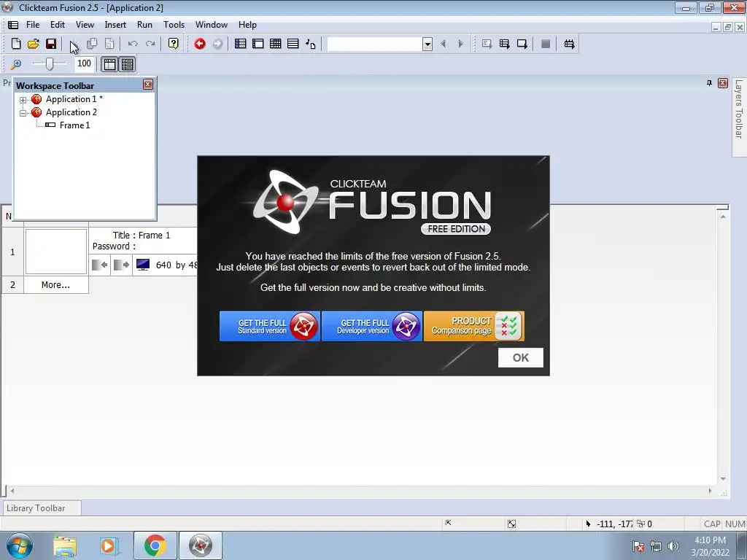Image resolution: width=747 pixels, height=560 pixels.
Task: Open the Edit menu
Action: pyautogui.click(x=58, y=25)
